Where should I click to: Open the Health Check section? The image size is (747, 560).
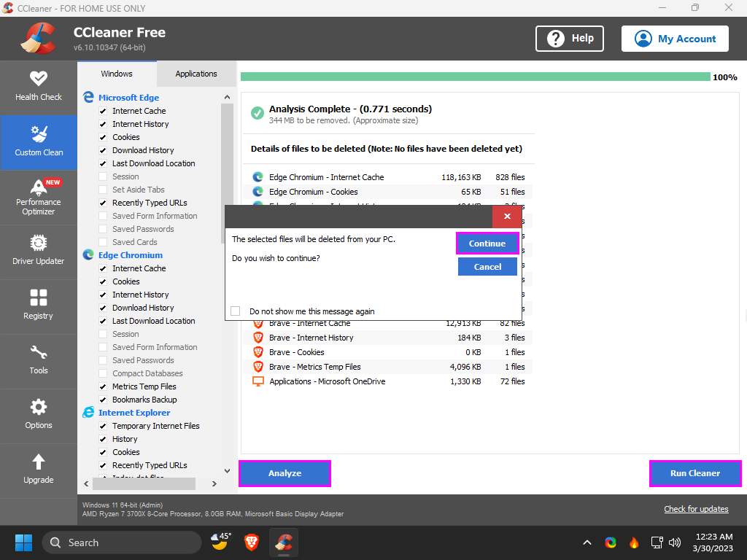[39, 87]
